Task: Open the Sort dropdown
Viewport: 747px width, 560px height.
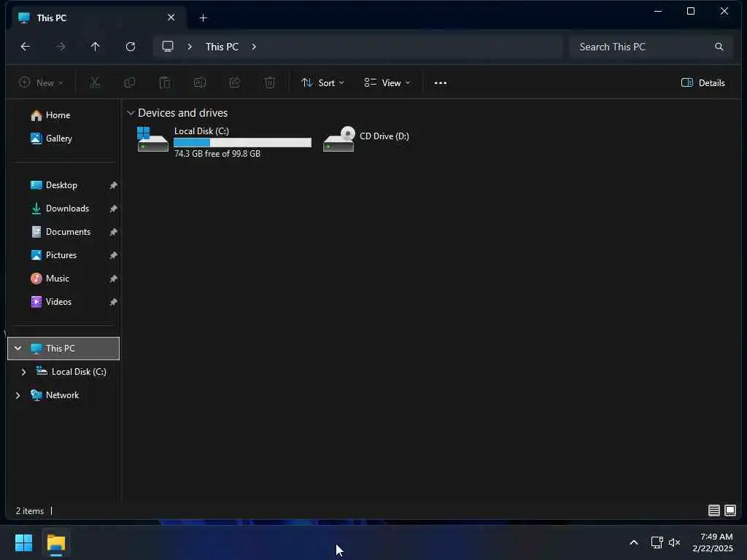Action: point(322,83)
